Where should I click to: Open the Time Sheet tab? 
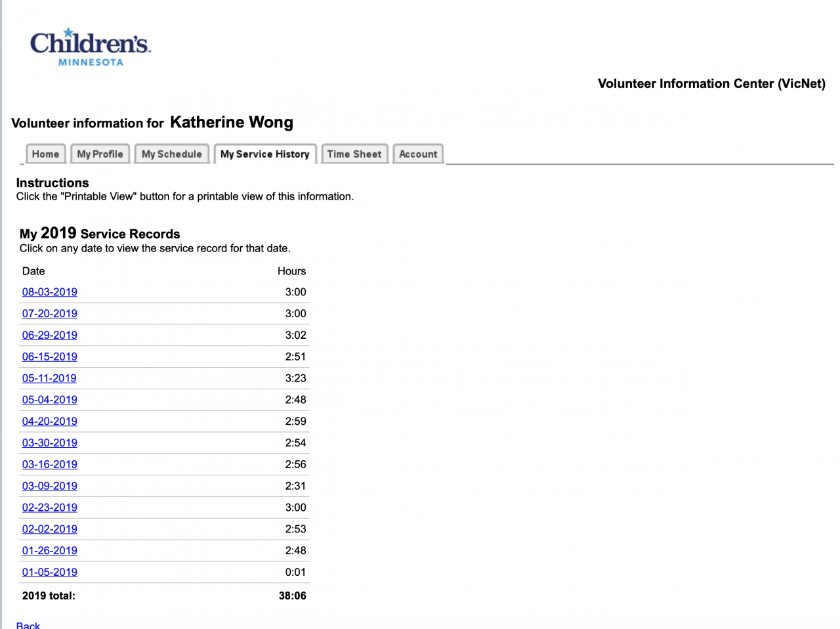pyautogui.click(x=354, y=154)
